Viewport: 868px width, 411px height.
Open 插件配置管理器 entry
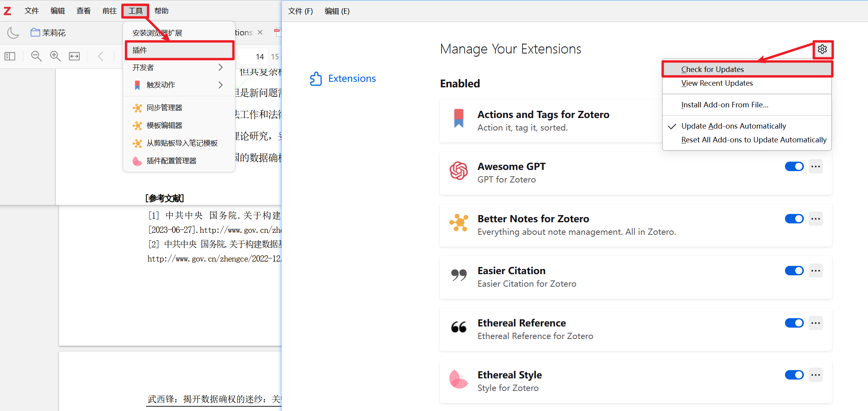tap(179, 161)
